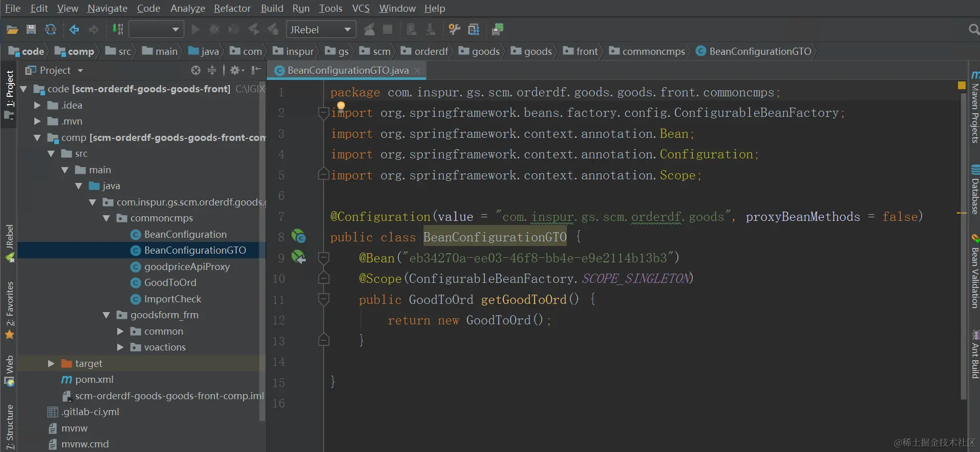
Task: Click the Search Everywhere magnifier
Action: click(974, 30)
